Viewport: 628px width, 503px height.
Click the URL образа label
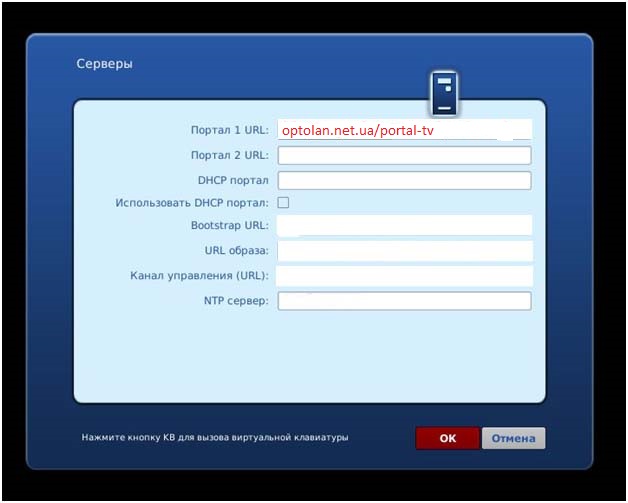(237, 251)
